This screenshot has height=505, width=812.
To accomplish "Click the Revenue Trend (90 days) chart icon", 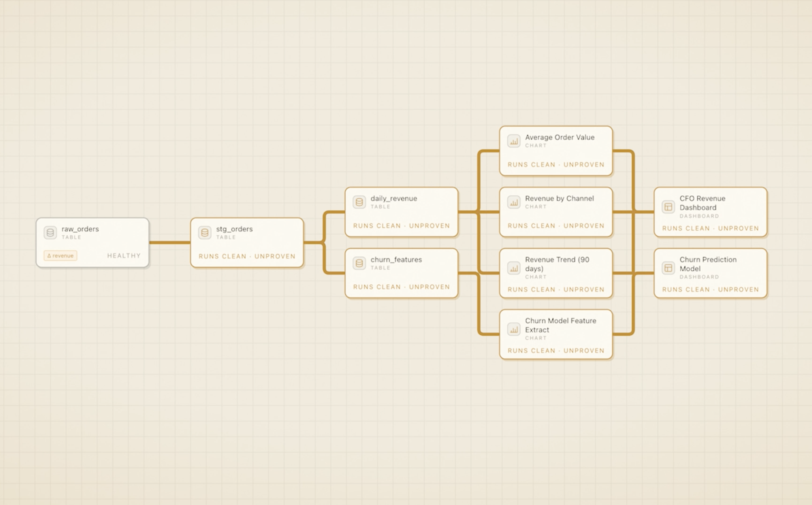I will click(x=514, y=268).
